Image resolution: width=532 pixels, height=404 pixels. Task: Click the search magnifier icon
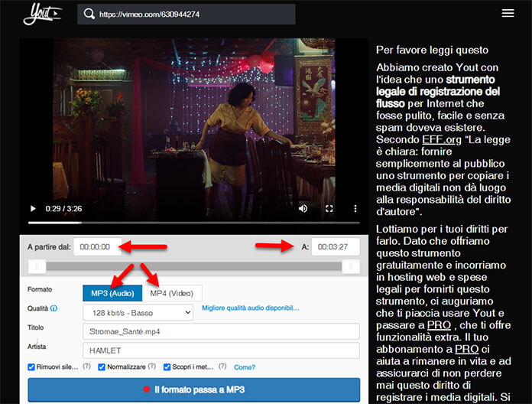89,14
